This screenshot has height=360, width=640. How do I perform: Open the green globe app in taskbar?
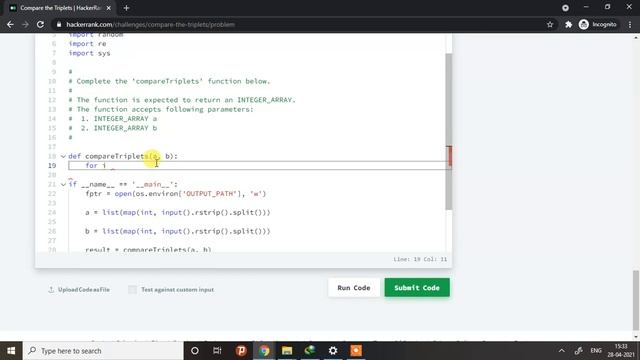pos(310,351)
